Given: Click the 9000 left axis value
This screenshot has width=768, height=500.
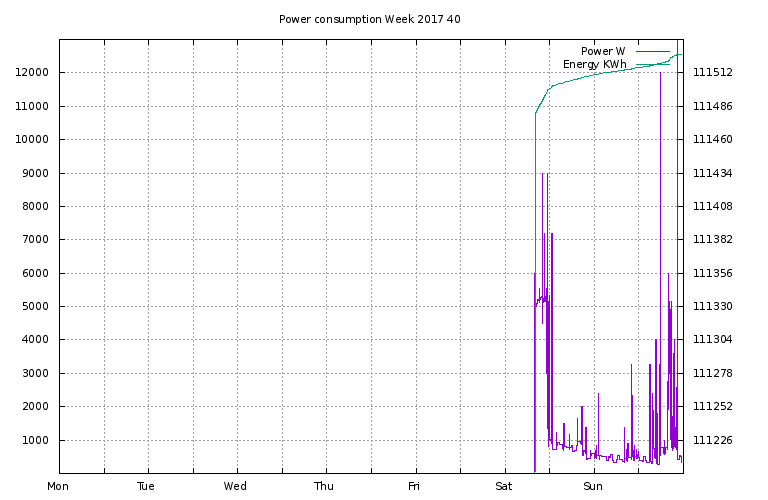Looking at the screenshot, I should tap(35, 173).
